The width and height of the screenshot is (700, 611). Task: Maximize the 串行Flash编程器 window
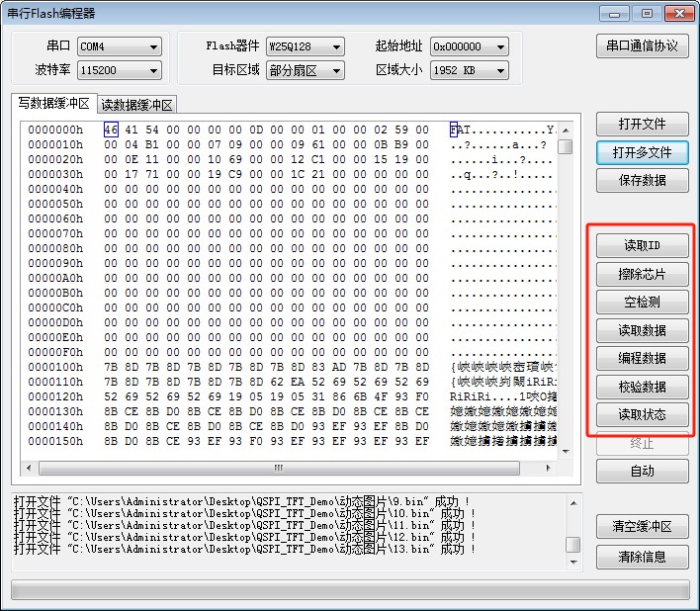coord(647,14)
